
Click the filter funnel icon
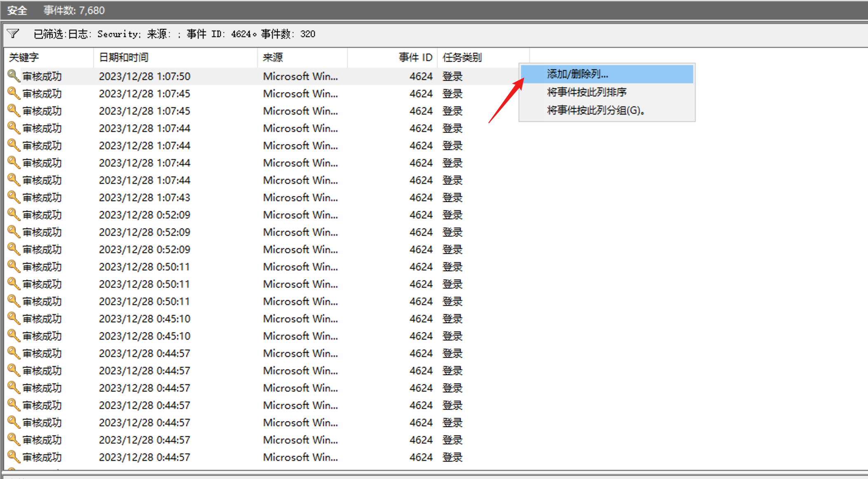(x=13, y=34)
